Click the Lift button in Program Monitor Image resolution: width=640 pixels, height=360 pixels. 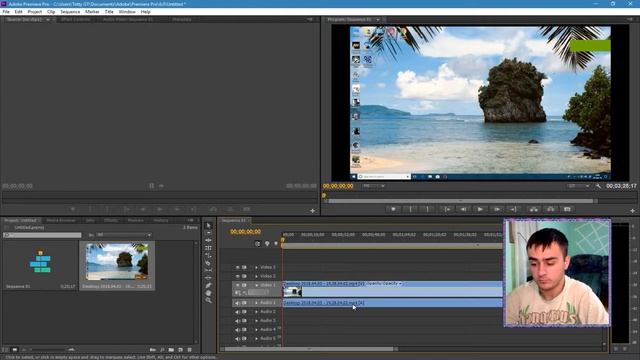[x=533, y=209]
